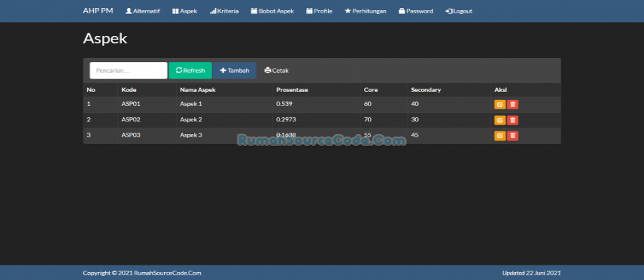
Task: Click the core value 60
Action: click(x=367, y=104)
